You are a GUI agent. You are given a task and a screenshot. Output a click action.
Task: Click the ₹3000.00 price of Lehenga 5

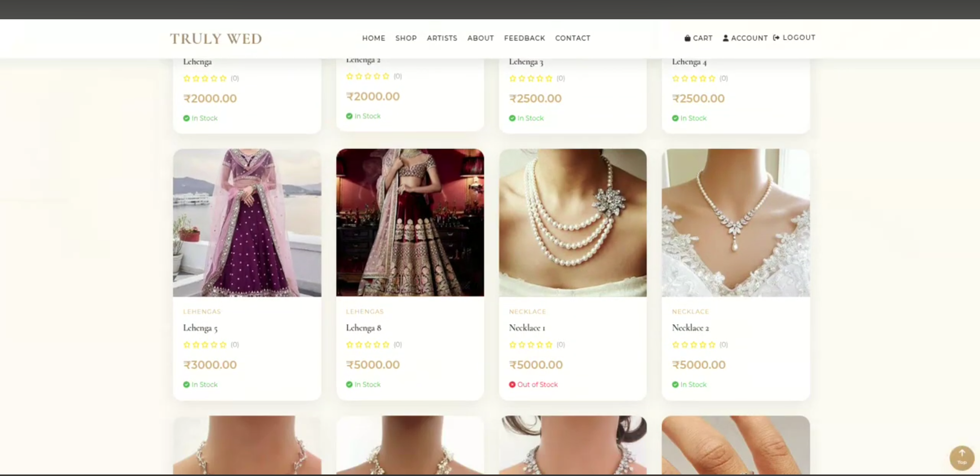(210, 365)
